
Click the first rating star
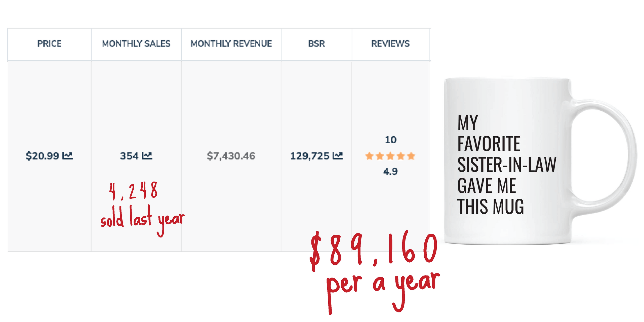point(369,156)
